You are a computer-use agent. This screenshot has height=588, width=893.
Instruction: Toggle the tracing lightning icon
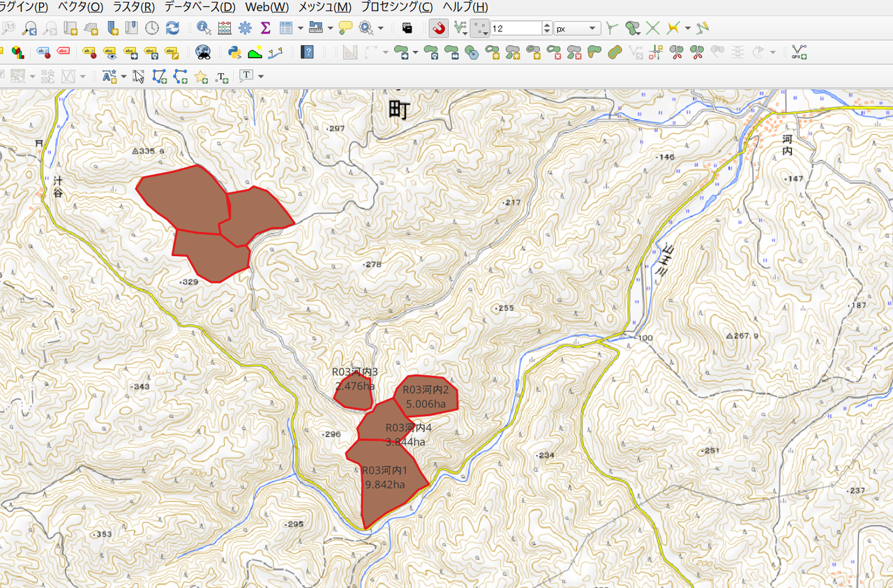coord(673,28)
